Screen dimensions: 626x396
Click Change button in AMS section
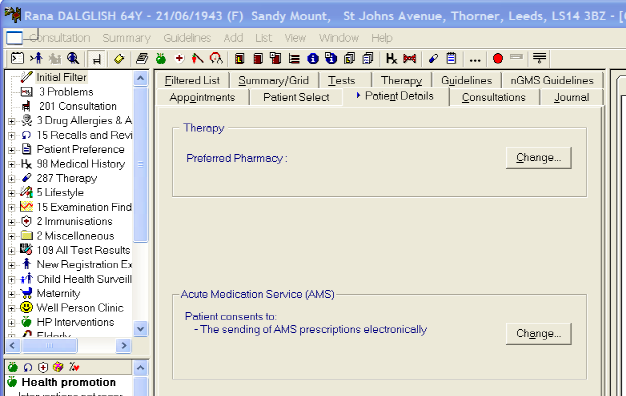click(x=539, y=333)
